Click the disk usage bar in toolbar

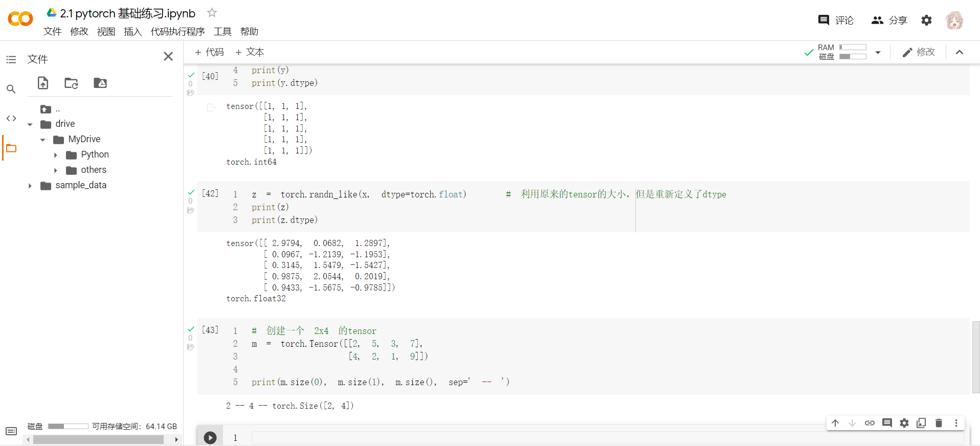click(853, 56)
